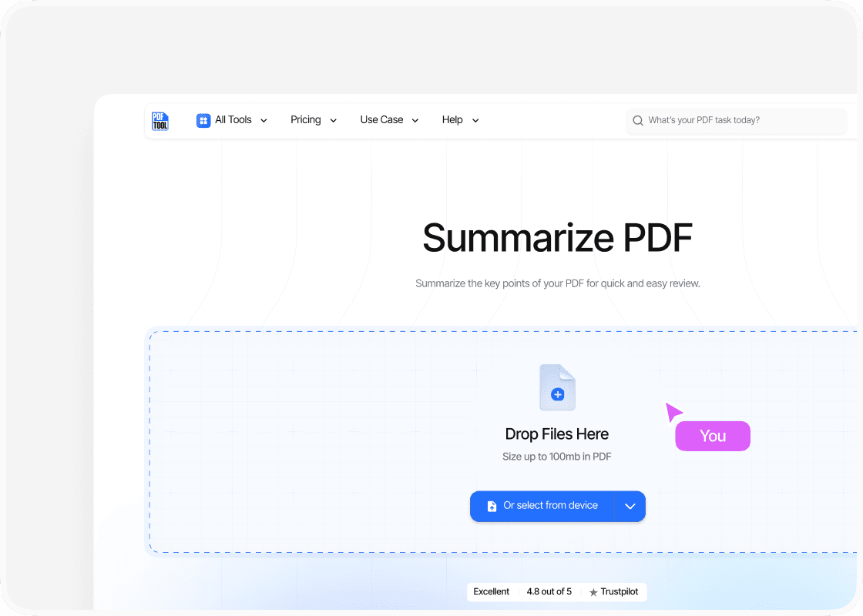Expand the Pricing dropdown arrow
Screen dimensions: 863x616
(334, 121)
